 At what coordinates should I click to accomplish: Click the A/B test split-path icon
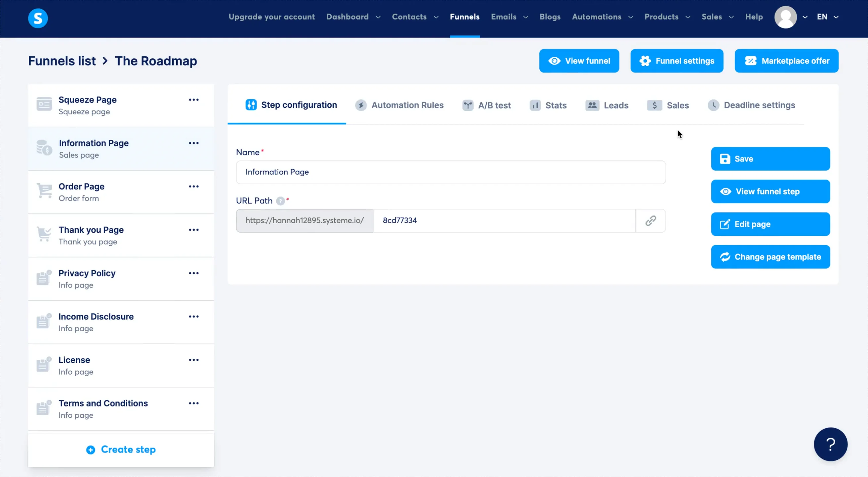(468, 105)
